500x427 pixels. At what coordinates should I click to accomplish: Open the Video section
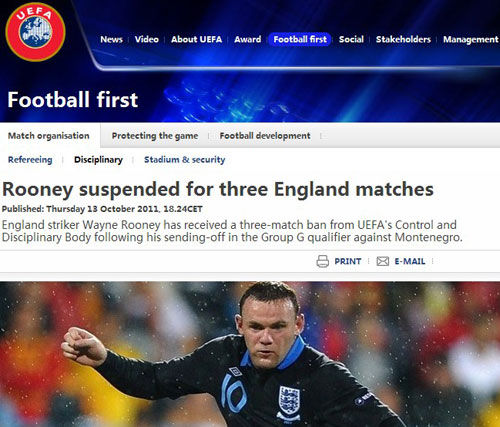point(147,39)
